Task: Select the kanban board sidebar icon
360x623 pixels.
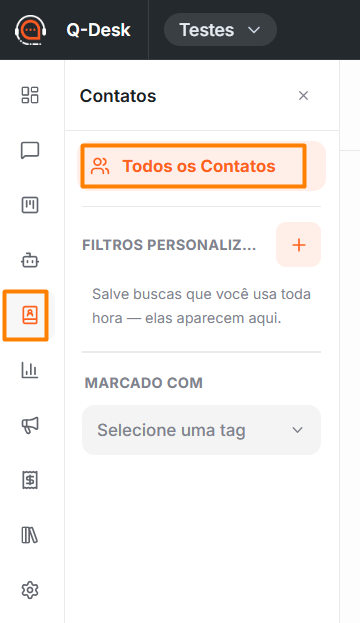Action: click(x=30, y=205)
